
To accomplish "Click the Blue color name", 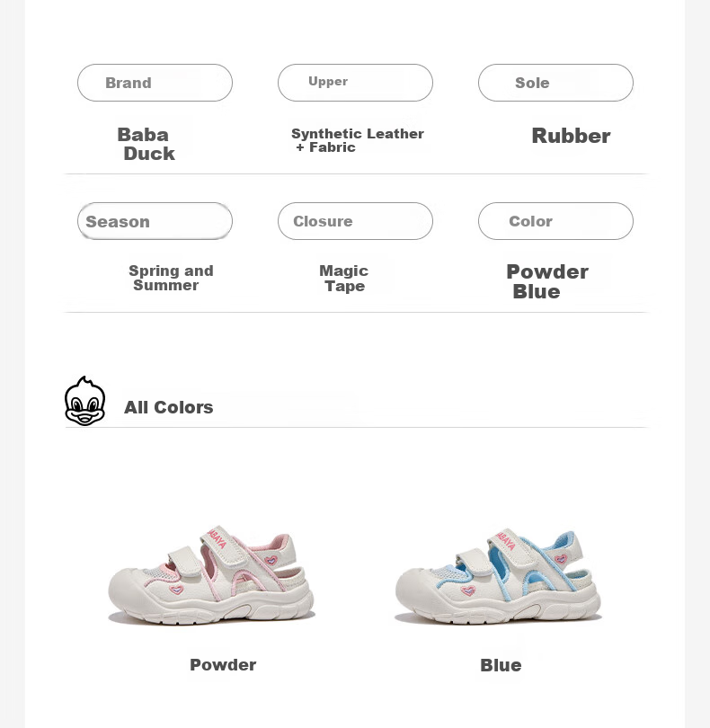I will 501,665.
